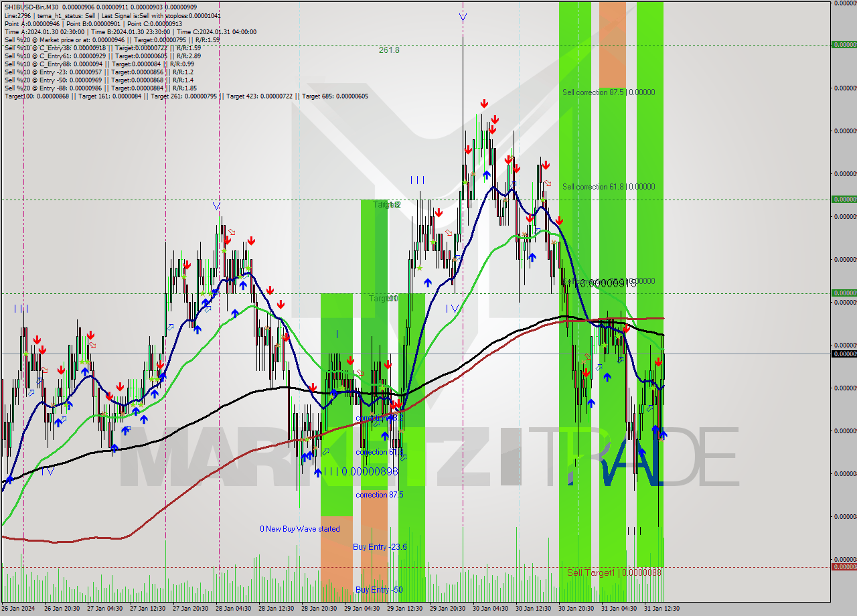This screenshot has height=616, width=857.
Task: Click the 'I V' wave label below Target1
Action: [x=453, y=309]
